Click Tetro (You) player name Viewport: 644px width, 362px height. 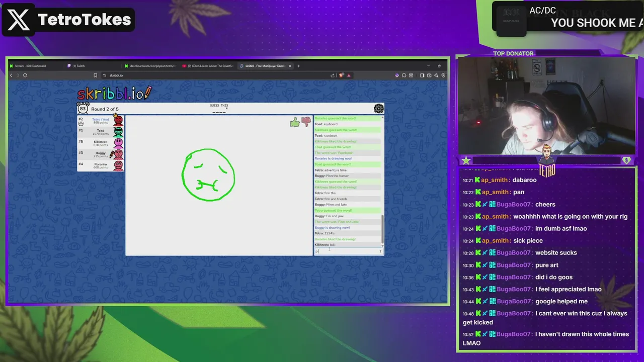(x=101, y=119)
